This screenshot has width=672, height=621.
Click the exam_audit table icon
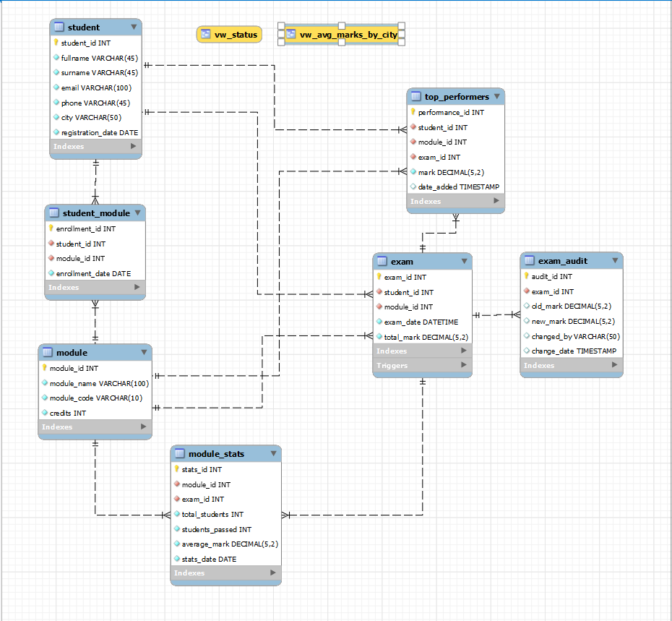point(529,260)
